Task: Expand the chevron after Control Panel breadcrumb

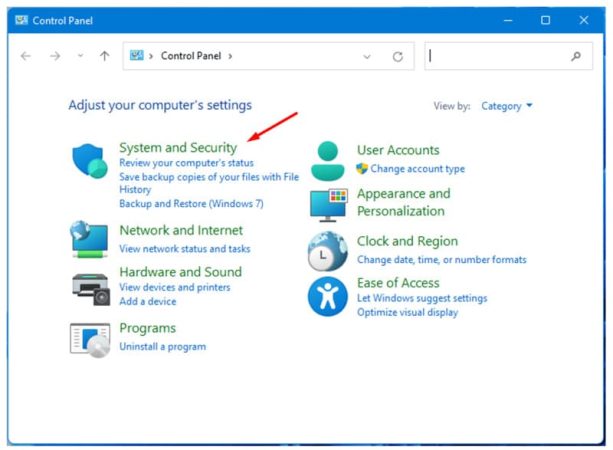Action: click(x=230, y=56)
